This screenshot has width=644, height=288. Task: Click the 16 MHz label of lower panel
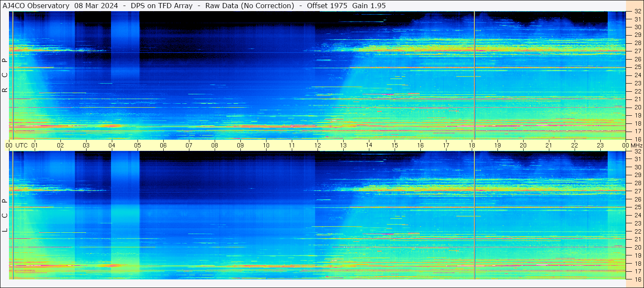pos(637,279)
